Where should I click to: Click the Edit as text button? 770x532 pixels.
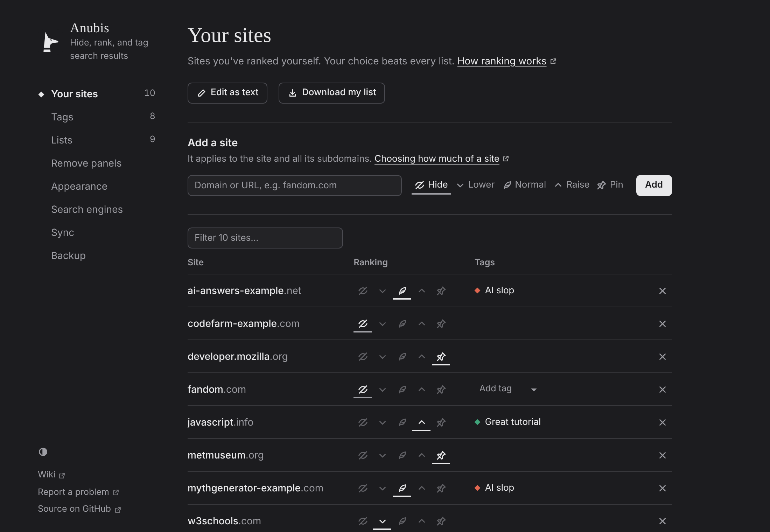pos(227,93)
